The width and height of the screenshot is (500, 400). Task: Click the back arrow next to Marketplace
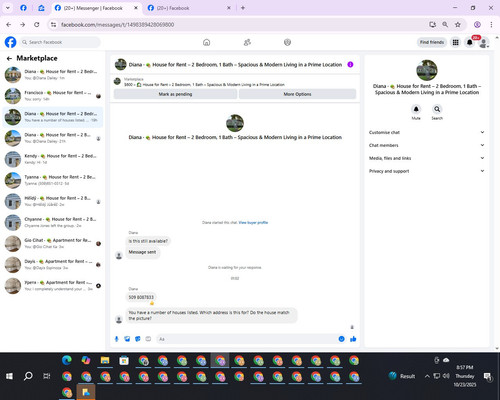pyautogui.click(x=9, y=58)
